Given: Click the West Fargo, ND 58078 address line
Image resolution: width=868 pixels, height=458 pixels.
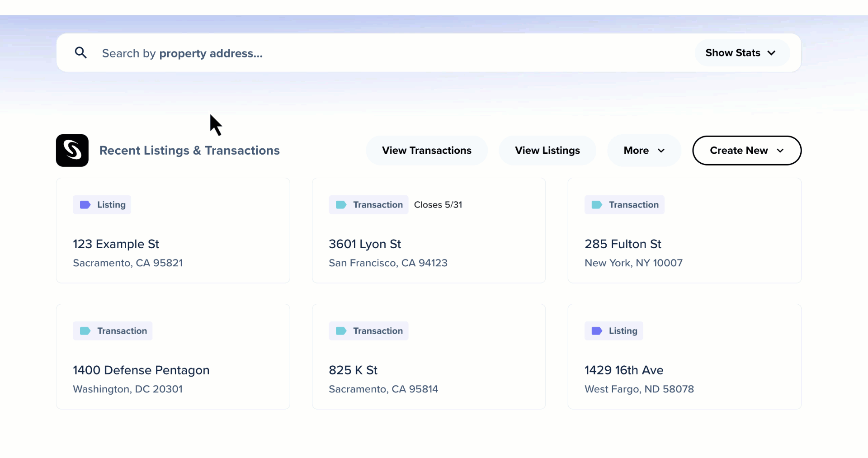Looking at the screenshot, I should click(639, 389).
